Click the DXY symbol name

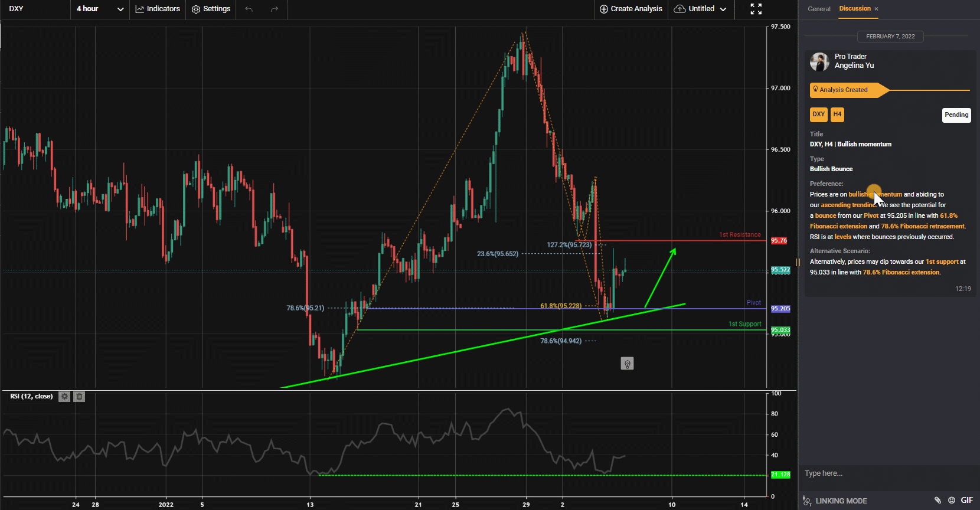coord(17,9)
